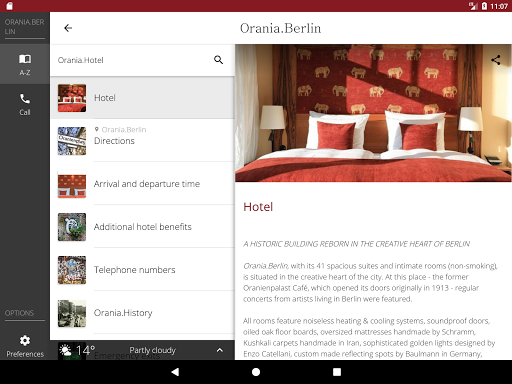Share the Hotel page
Screen dimensions: 512x384
[496, 60]
